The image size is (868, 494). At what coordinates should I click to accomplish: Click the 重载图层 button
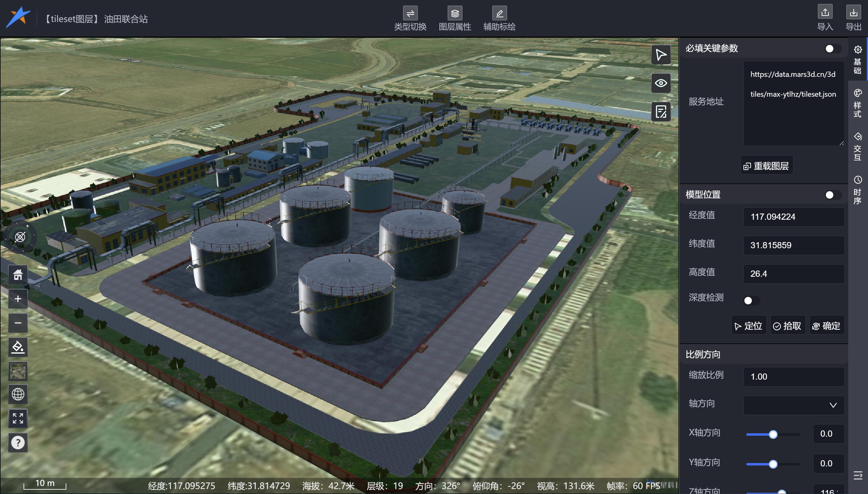[x=767, y=166]
